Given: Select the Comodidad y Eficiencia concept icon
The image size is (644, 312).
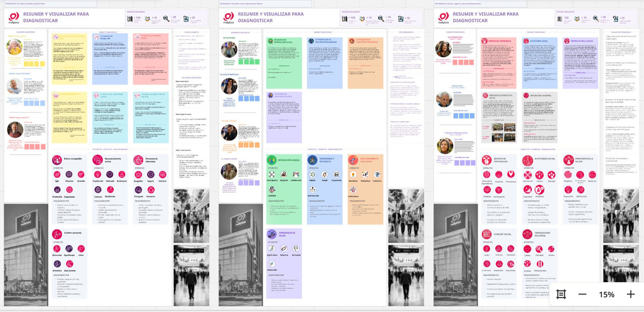Looking at the screenshot, I should [x=312, y=160].
